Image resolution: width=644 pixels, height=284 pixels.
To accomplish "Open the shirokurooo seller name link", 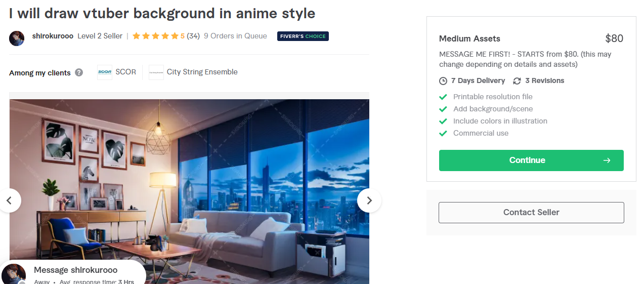I will click(53, 36).
